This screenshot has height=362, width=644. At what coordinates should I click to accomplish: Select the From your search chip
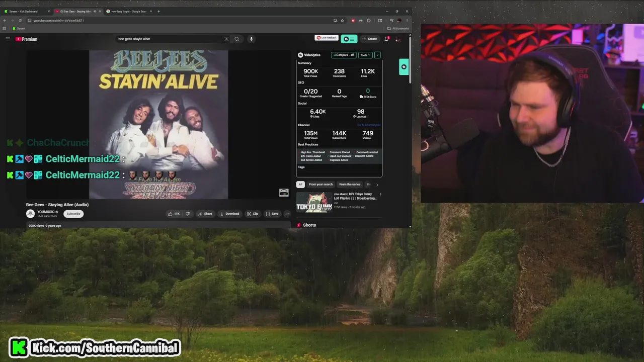coord(321,184)
